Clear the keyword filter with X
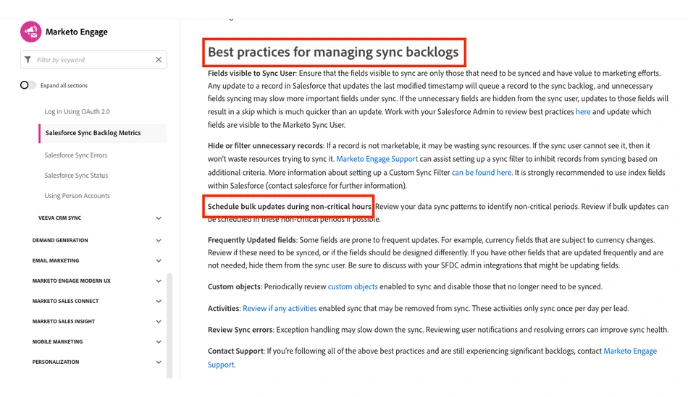This screenshot has width=688, height=397. click(158, 60)
